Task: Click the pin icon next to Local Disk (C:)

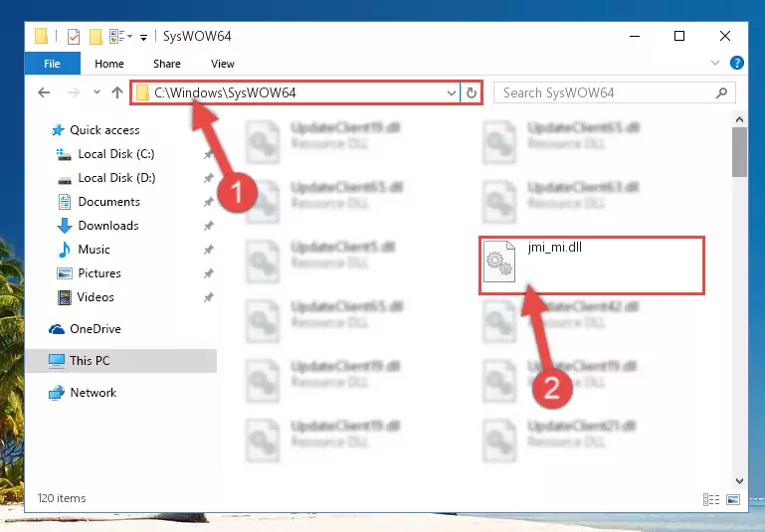Action: pyautogui.click(x=208, y=154)
